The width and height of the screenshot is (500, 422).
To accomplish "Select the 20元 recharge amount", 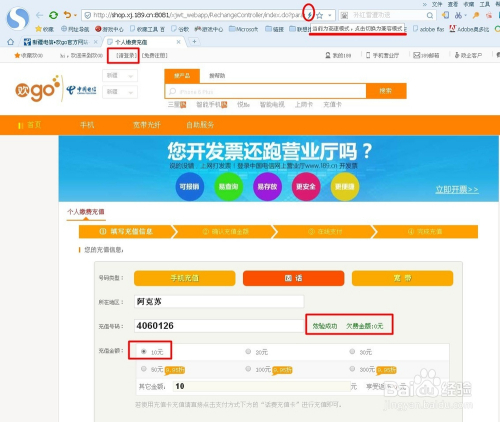I will 248,352.
